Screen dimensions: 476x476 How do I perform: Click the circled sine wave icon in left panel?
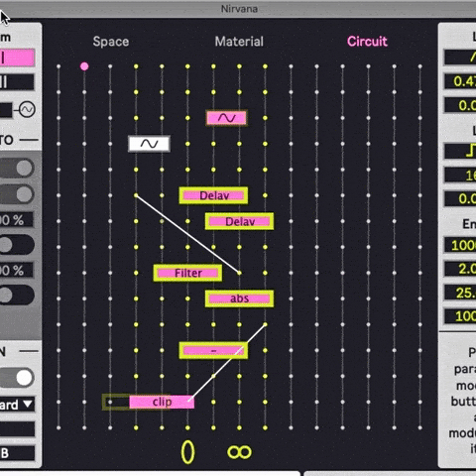pyautogui.click(x=27, y=109)
